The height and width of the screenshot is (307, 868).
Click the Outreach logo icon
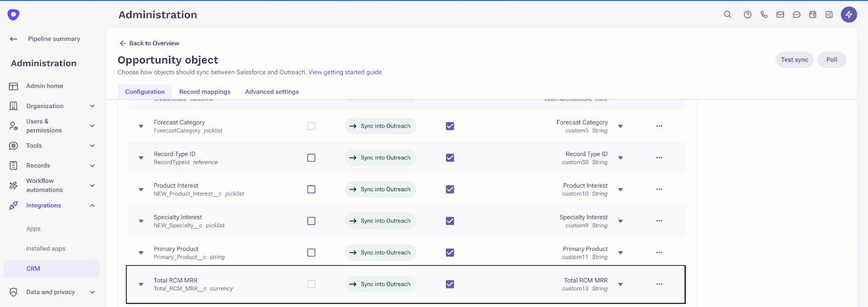click(x=14, y=15)
